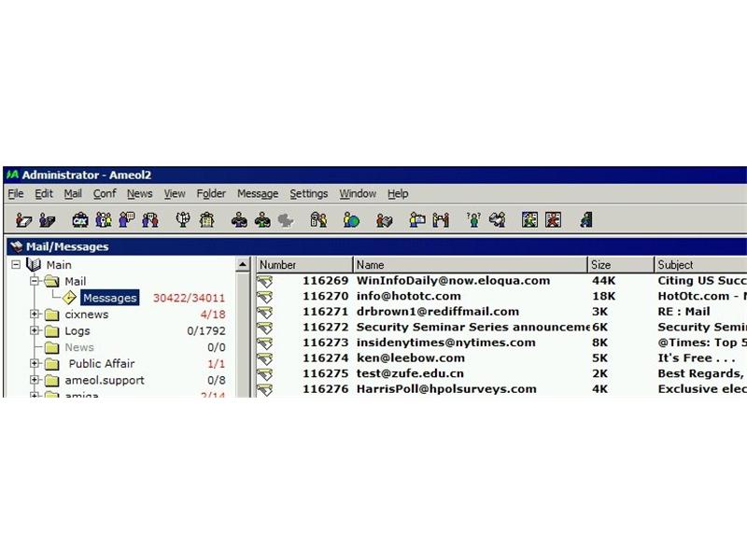Open the Mail menu

coord(73,194)
